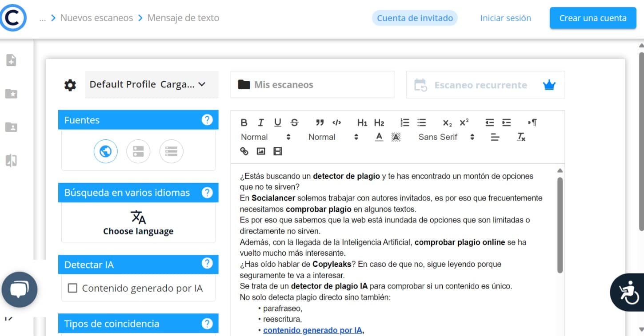The width and height of the screenshot is (644, 336).
Task: Select the internet globe source toggle
Action: coord(105,152)
